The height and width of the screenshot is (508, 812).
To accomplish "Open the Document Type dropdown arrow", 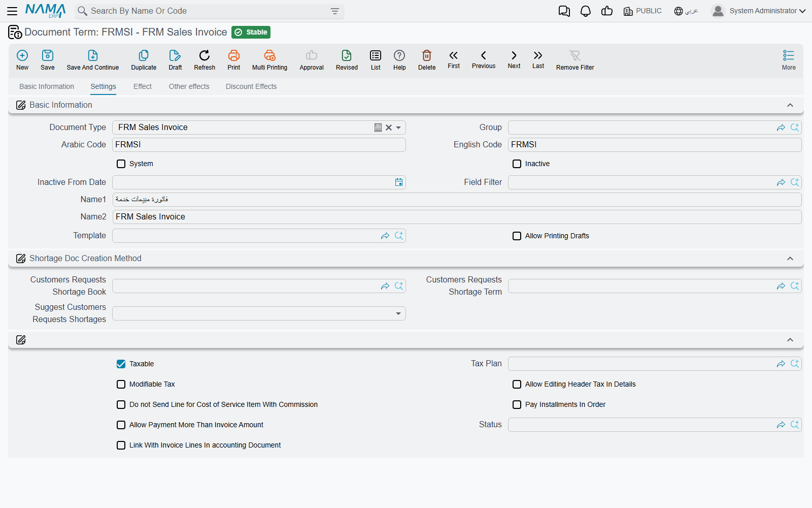I will click(398, 128).
